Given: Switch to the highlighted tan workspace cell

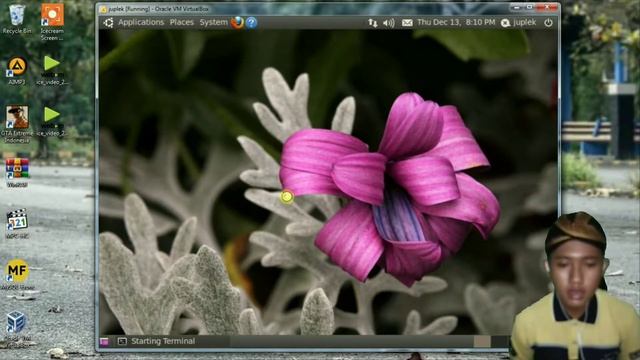Looking at the screenshot, I should [x=482, y=342].
